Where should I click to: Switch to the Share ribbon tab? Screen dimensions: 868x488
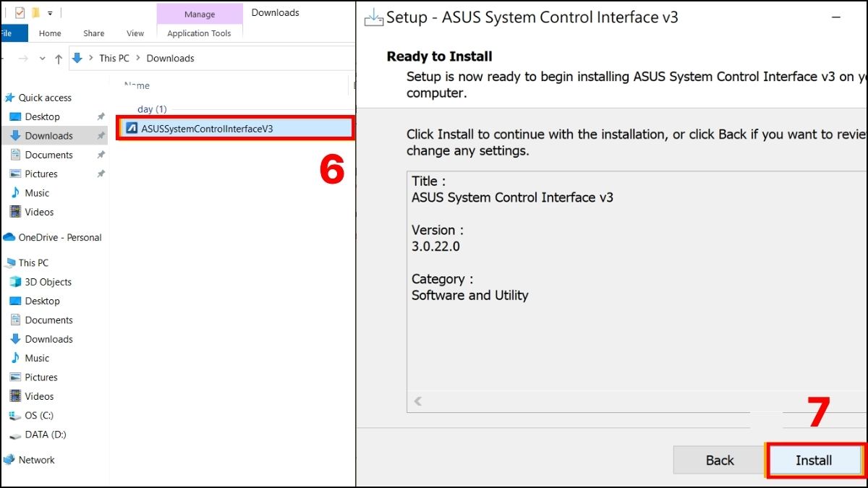point(93,33)
